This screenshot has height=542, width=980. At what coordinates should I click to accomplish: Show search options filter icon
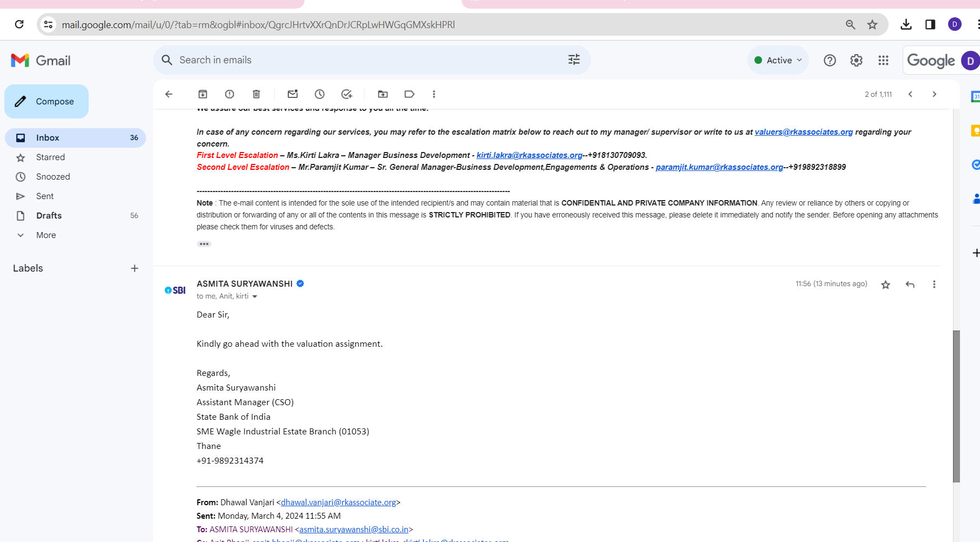tap(574, 60)
